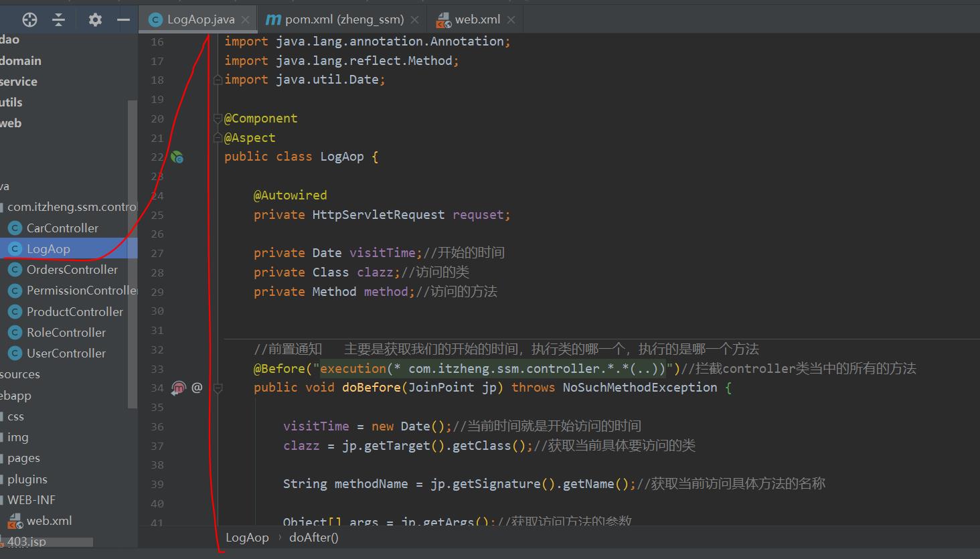The height and width of the screenshot is (559, 980).
Task: Collapse doBefore method fold marker
Action: pyautogui.click(x=217, y=388)
